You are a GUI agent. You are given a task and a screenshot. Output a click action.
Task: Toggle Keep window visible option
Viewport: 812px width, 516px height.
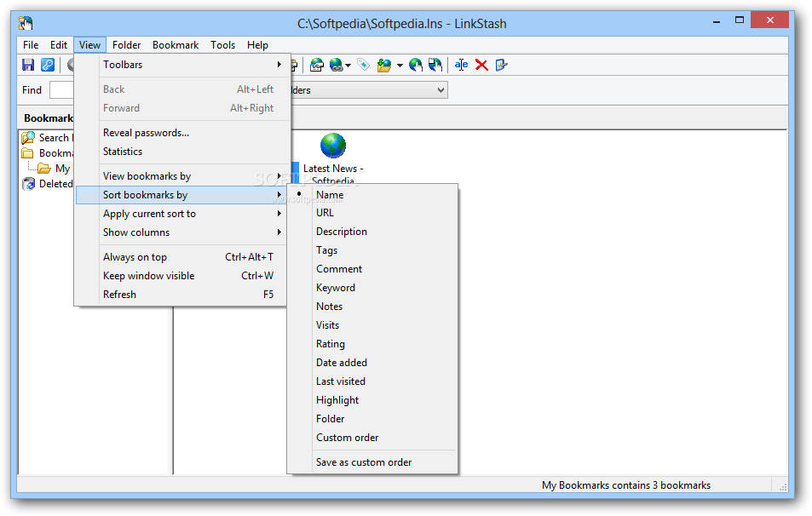click(182, 276)
